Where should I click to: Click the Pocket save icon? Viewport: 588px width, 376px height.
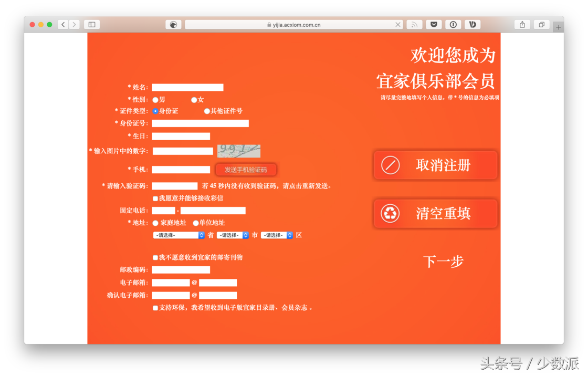coord(434,25)
